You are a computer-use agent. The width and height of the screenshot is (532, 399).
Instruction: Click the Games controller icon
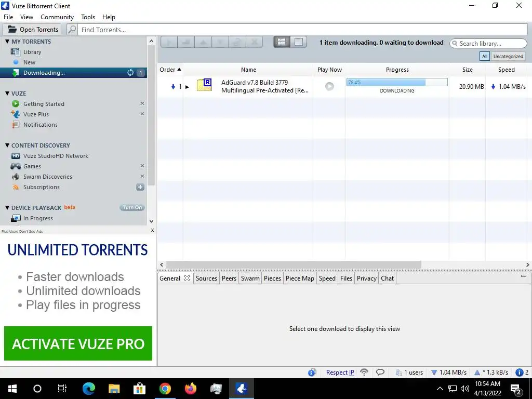pyautogui.click(x=16, y=166)
